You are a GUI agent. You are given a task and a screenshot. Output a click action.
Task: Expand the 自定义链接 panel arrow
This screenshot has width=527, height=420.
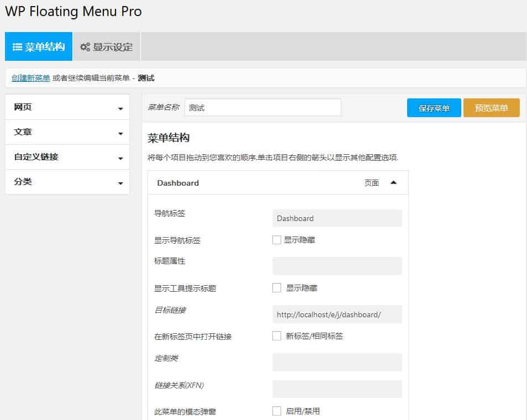120,159
